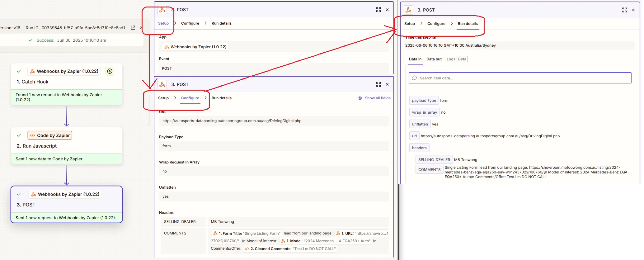Screen dimensions: 644x260
Task: Switch to the Logs Beta tab
Action: [457, 59]
